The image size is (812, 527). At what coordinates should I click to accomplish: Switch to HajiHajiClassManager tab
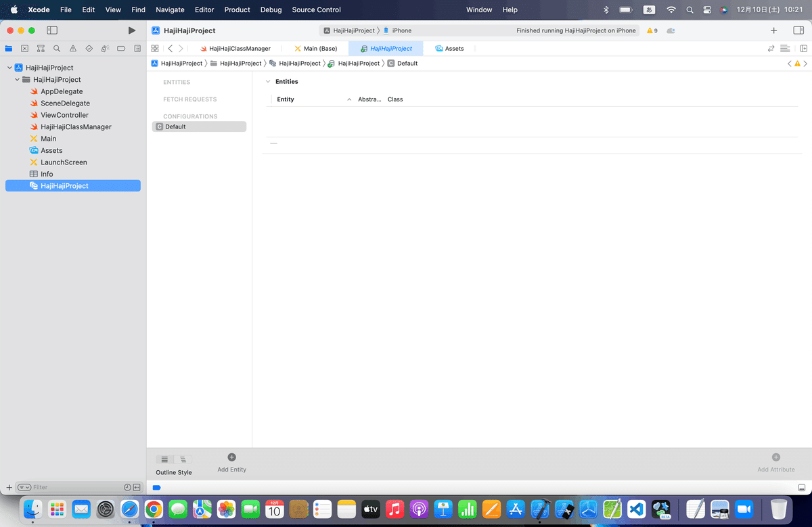[x=235, y=49]
